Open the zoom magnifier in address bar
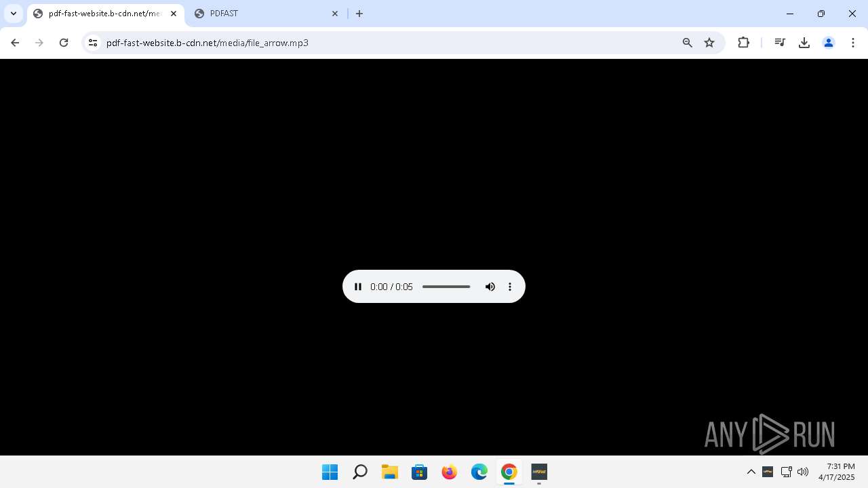Viewport: 868px width, 488px height. pos(688,43)
